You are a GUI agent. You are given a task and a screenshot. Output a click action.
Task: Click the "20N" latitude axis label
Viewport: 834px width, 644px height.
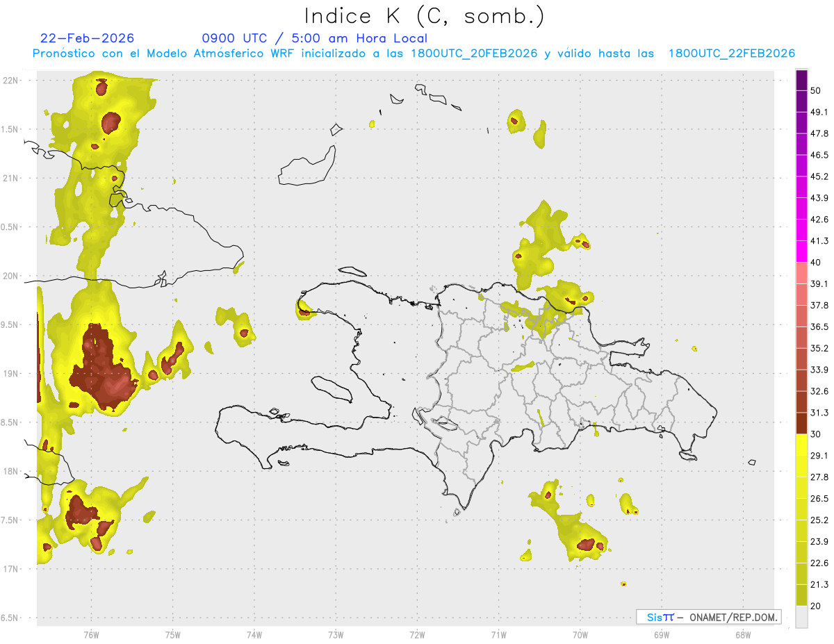click(11, 276)
